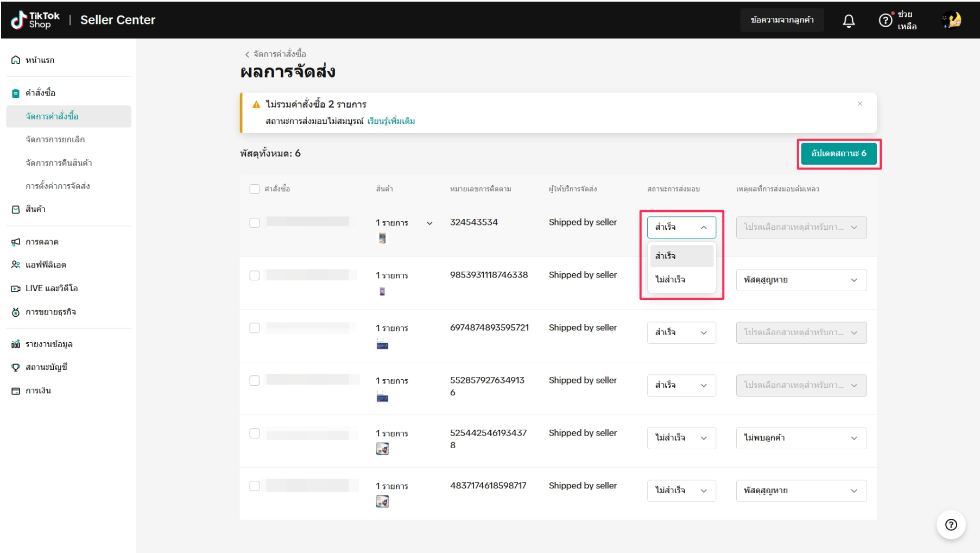Go to จัดการการคืนสินค้า in sidebar
Image resolution: width=980 pixels, height=553 pixels.
point(59,163)
